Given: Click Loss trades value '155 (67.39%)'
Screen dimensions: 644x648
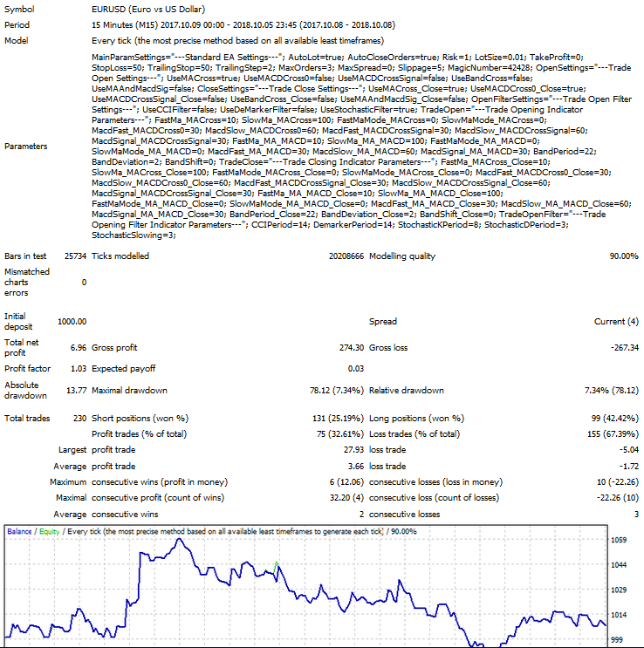Looking at the screenshot, I should pyautogui.click(x=613, y=434).
